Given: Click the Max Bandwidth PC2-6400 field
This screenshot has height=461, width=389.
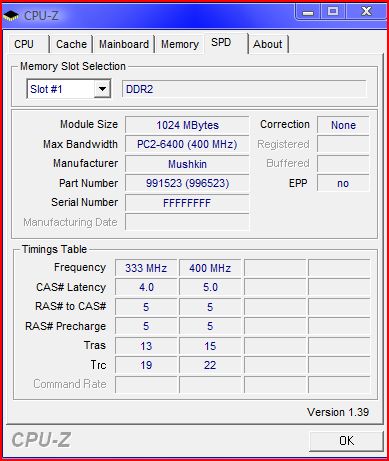Looking at the screenshot, I should pyautogui.click(x=187, y=144).
